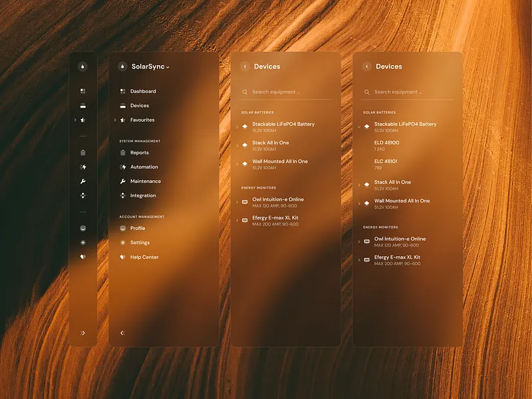This screenshot has width=532, height=399.
Task: Click the monitor icon next to Owl Intuition-e Online
Action: (245, 201)
